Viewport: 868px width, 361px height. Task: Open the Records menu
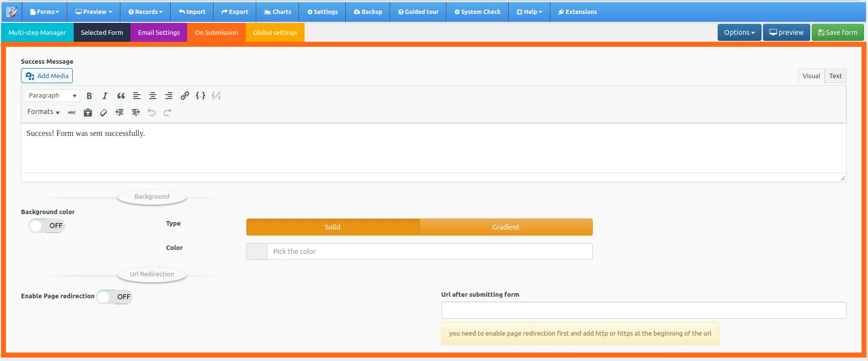coord(145,11)
